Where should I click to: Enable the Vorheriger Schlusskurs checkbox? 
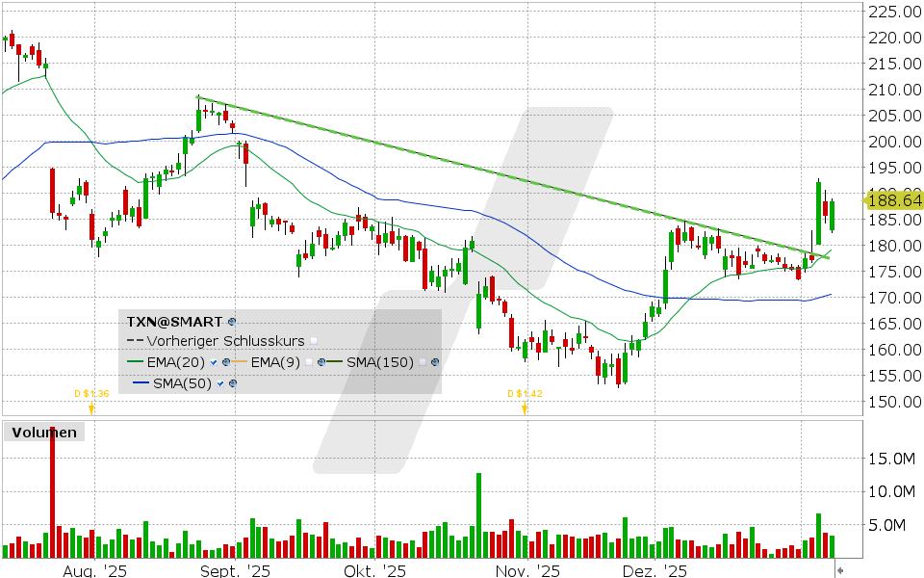click(x=315, y=341)
